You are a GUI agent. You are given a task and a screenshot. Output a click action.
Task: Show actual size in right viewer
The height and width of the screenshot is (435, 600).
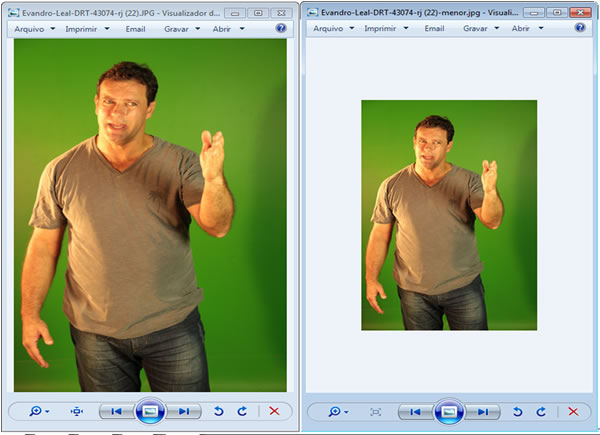point(375,412)
